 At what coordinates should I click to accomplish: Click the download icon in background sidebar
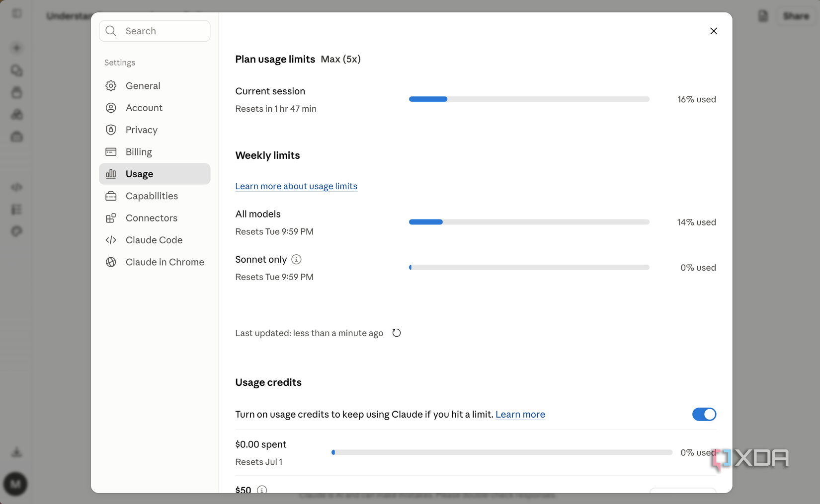pyautogui.click(x=16, y=452)
